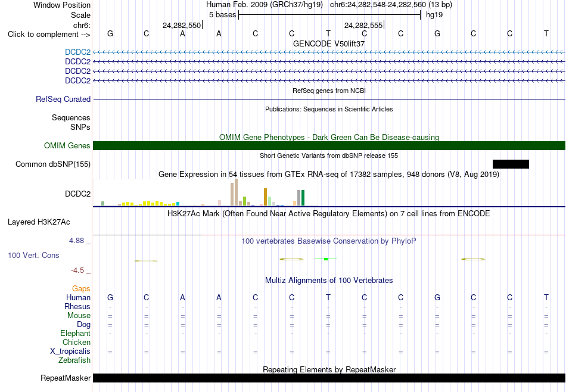Image resolution: width=566 pixels, height=392 pixels.
Task: Open the RepeatMasker track label
Action: tap(66, 378)
